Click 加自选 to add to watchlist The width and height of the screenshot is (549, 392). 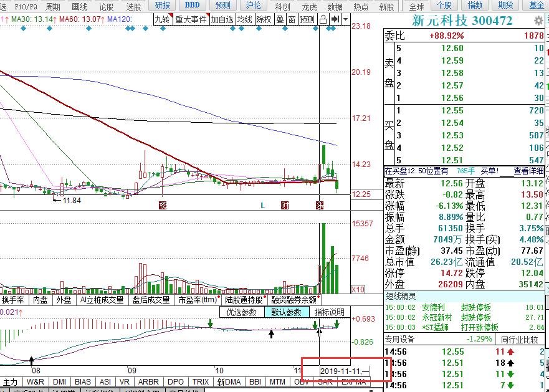(222, 19)
